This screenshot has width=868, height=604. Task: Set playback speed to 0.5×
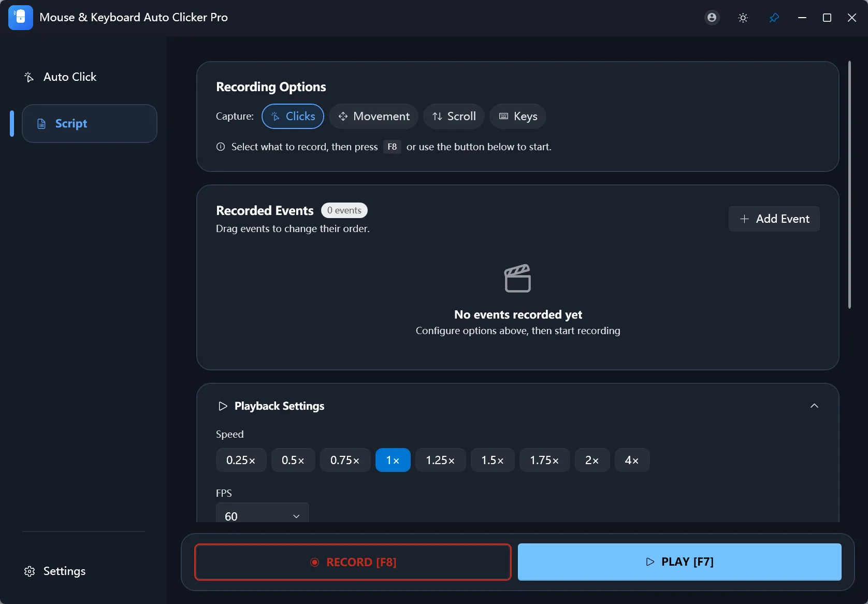tap(293, 460)
